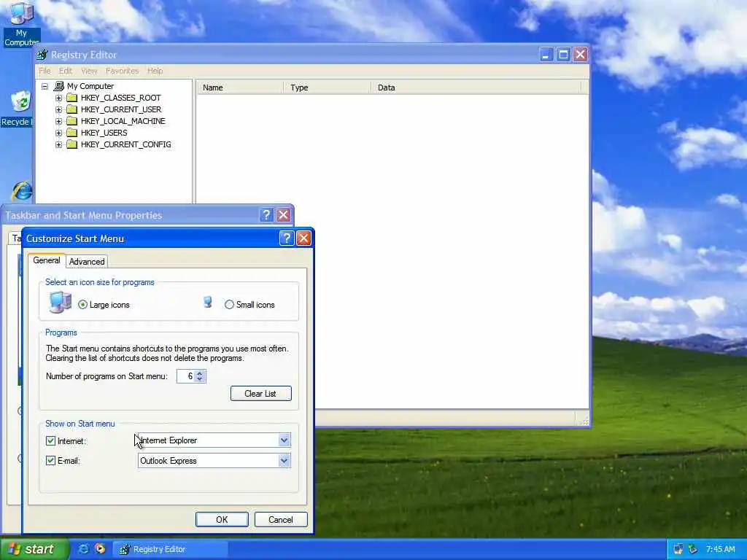Click HKEY_LOCAL_MACHINE folder icon
Screen dimensions: 747x560
72,121
